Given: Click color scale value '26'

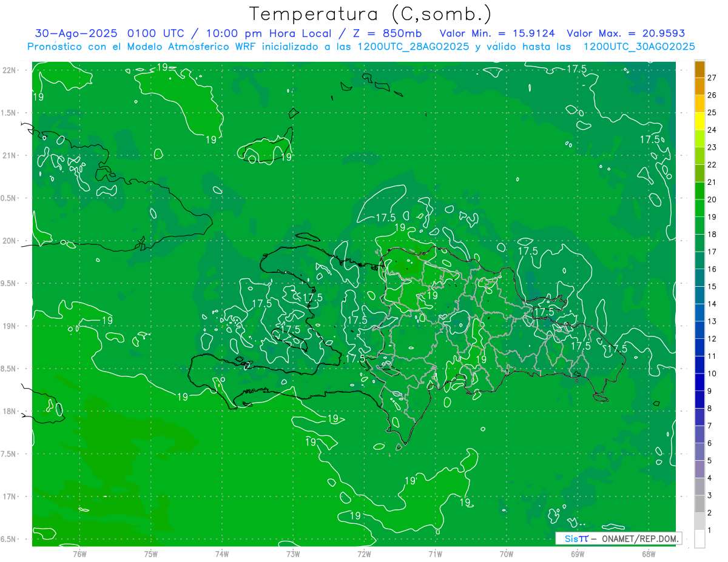Looking at the screenshot, I should 712,95.
